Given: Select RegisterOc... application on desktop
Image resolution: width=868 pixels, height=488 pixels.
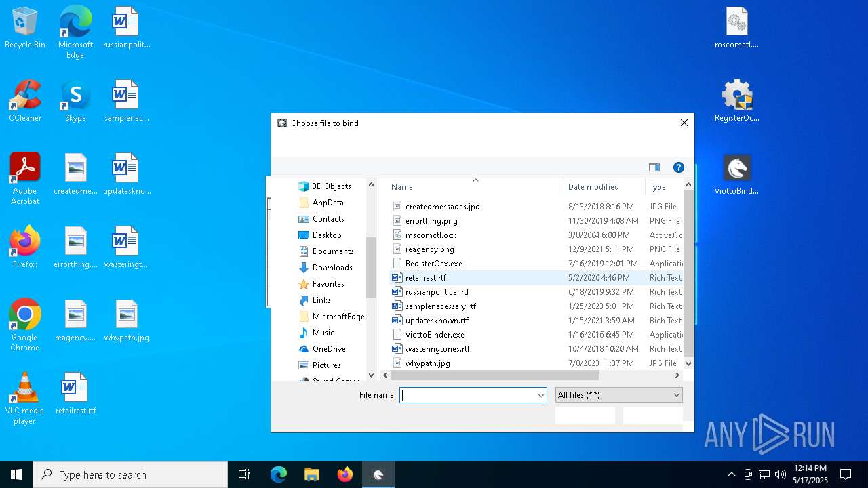Looking at the screenshot, I should (737, 102).
